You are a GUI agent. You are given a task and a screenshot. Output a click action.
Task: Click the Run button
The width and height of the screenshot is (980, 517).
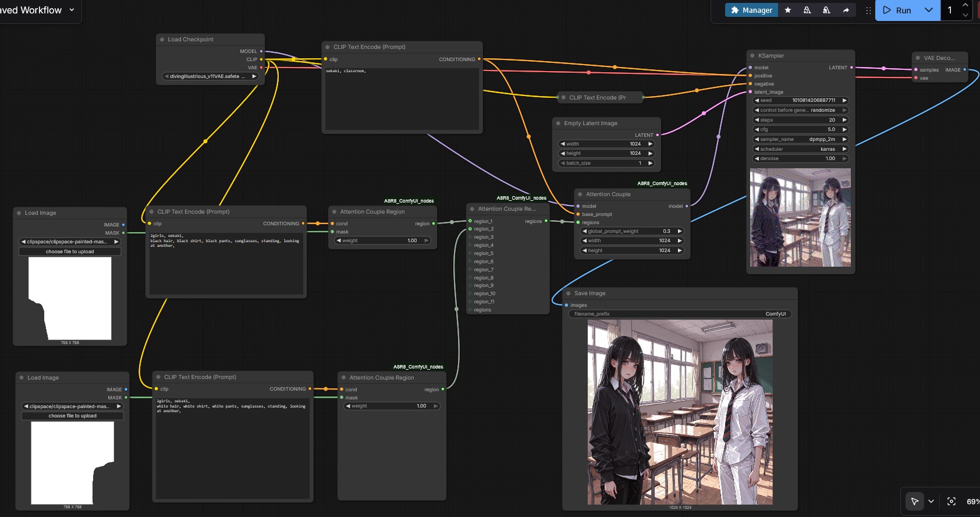897,10
